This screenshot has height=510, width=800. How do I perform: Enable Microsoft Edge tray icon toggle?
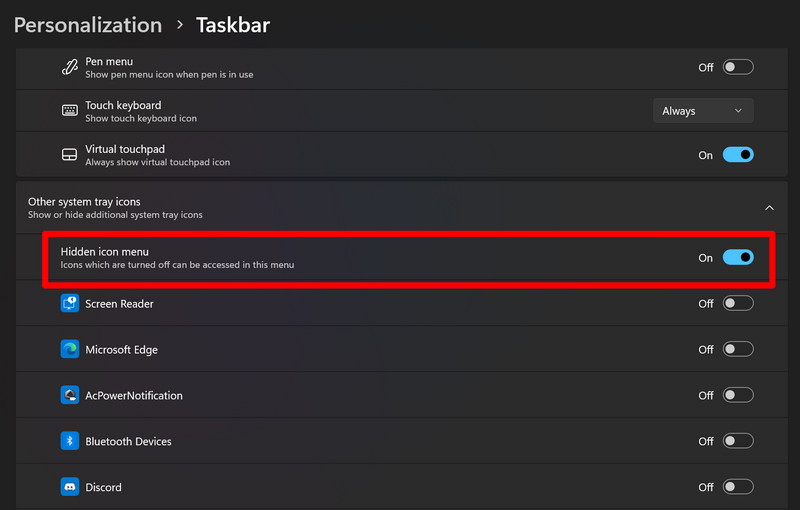click(738, 349)
